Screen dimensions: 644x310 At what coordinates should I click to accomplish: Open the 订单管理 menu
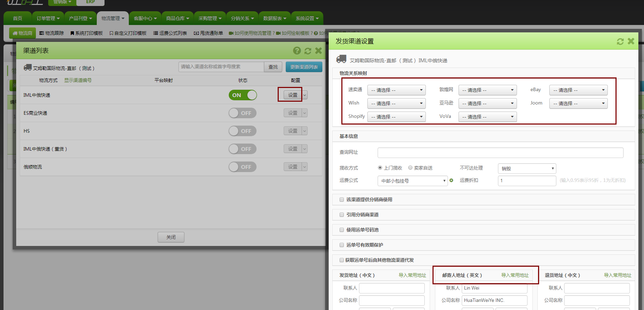(x=48, y=18)
